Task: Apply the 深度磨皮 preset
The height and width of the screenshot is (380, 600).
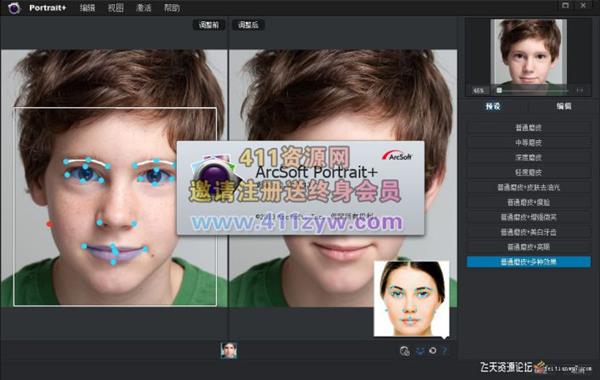Action: point(528,157)
